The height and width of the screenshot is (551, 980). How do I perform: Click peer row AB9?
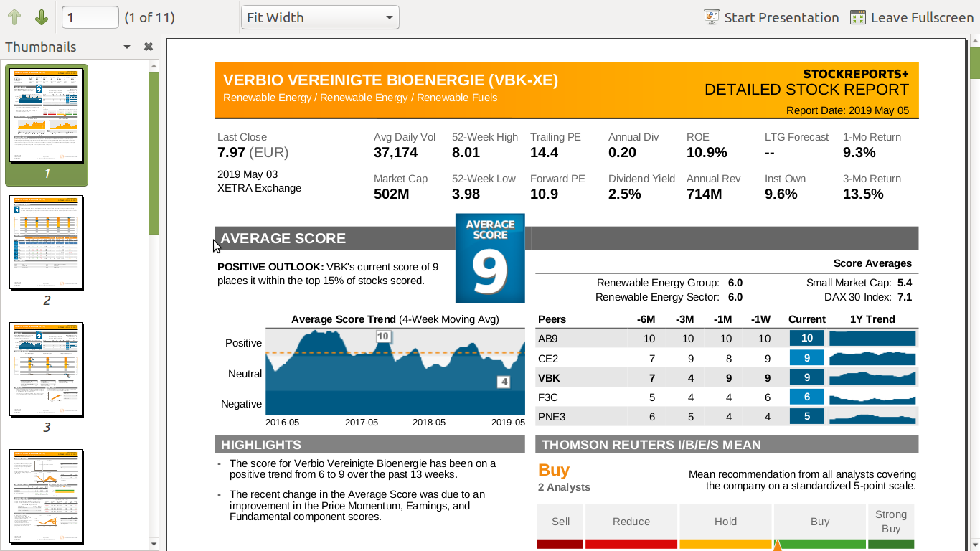(727, 338)
